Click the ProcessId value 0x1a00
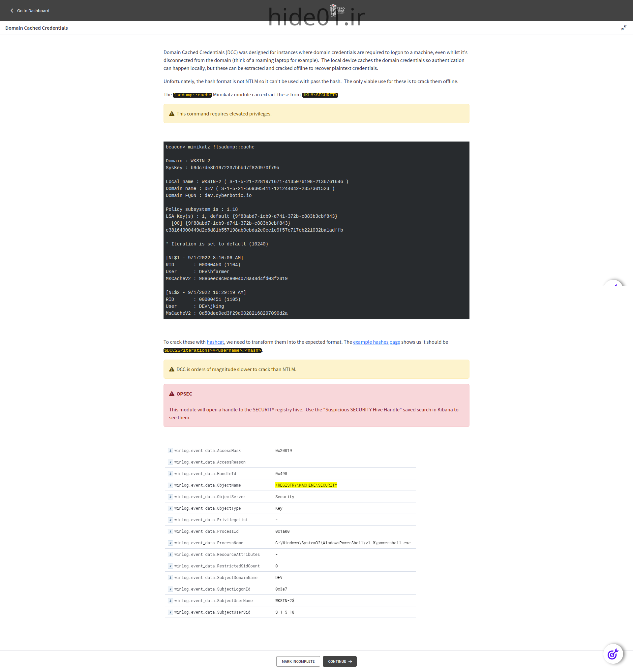This screenshot has height=672, width=633. click(283, 531)
